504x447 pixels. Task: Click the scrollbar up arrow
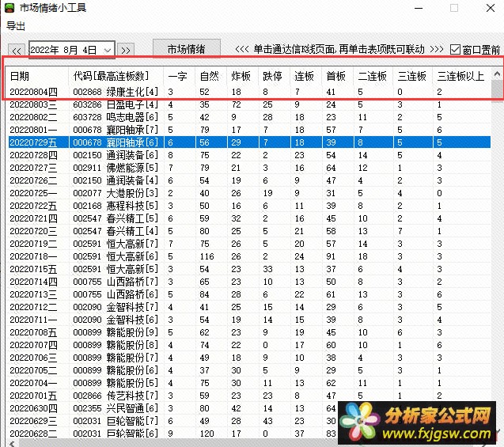tap(497, 74)
